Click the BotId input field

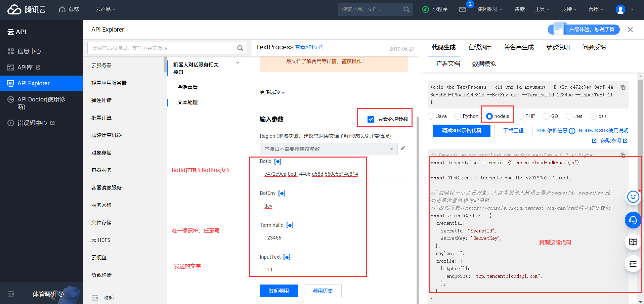point(334,174)
